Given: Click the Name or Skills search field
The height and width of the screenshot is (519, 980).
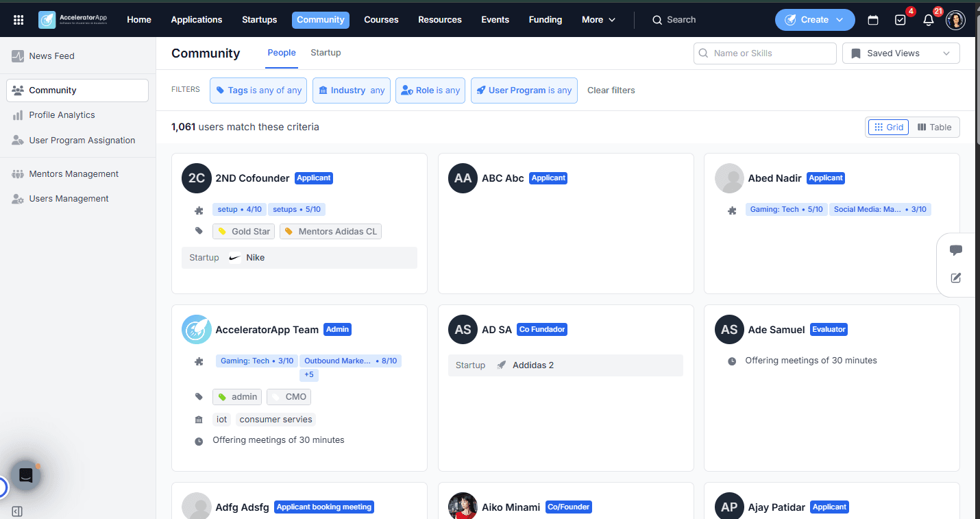Looking at the screenshot, I should pos(765,53).
